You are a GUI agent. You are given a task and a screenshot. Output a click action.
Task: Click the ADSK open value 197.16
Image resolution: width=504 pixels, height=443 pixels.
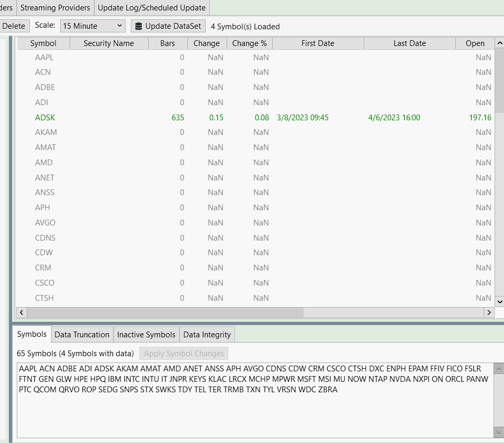(480, 118)
